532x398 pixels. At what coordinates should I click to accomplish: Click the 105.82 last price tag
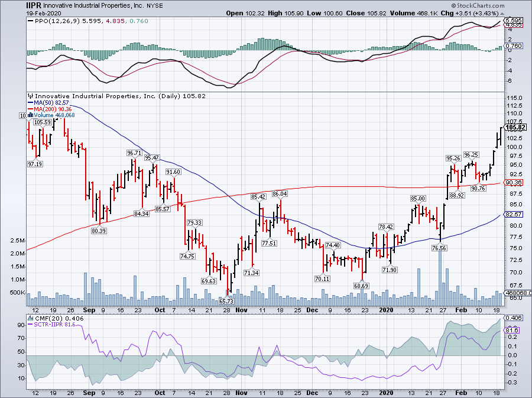click(x=515, y=127)
